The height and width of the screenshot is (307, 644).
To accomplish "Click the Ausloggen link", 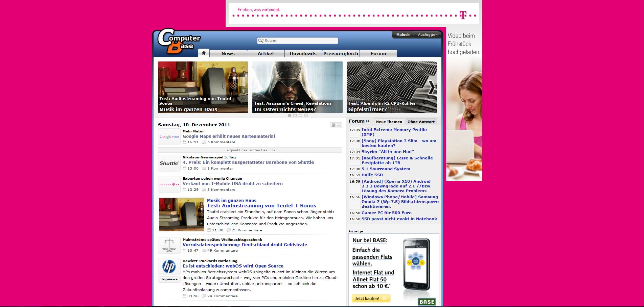I will coord(428,35).
